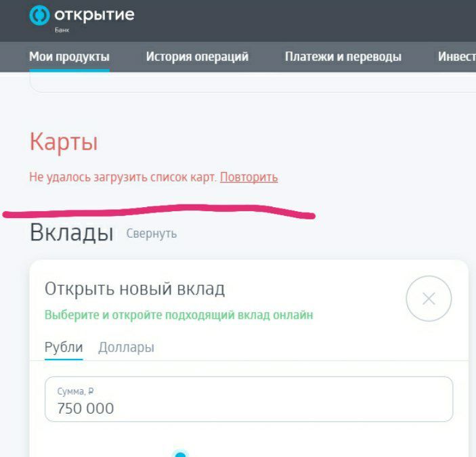
Task: Click the blue amount slider handle
Action: click(181, 454)
